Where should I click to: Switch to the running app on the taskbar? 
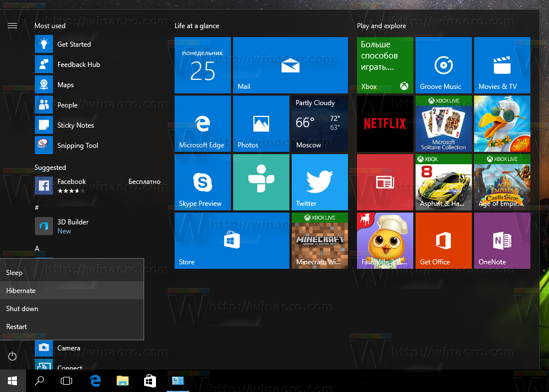178,381
